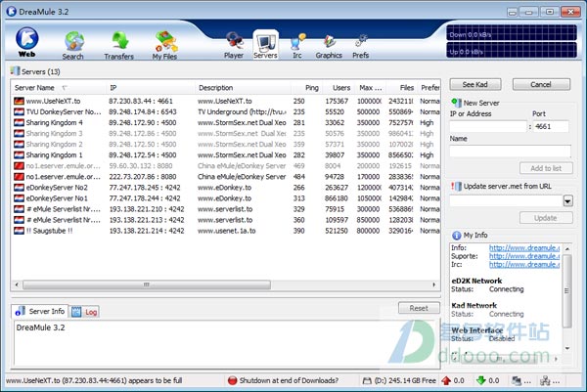Select server with IP 193.138.221.210 : 4242
The image size is (587, 392).
(226, 209)
